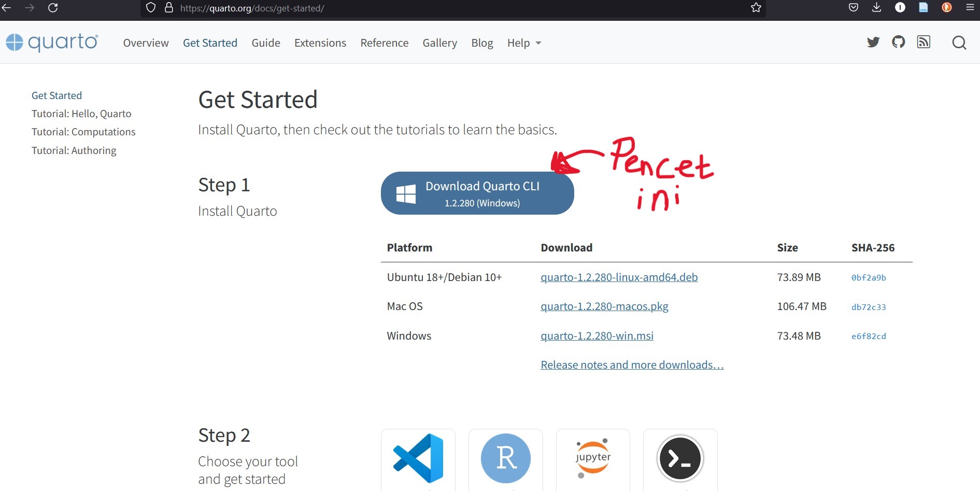This screenshot has height=491, width=980.
Task: Click the RSS feed icon
Action: (924, 42)
